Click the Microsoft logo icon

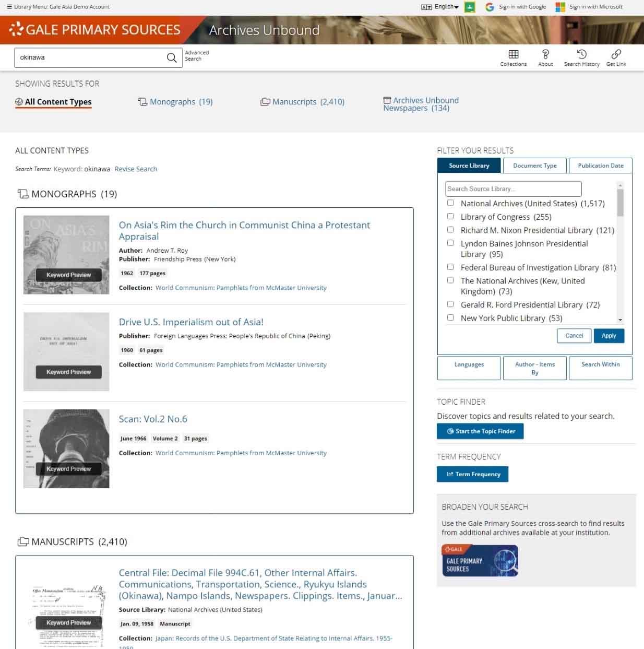(x=560, y=7)
